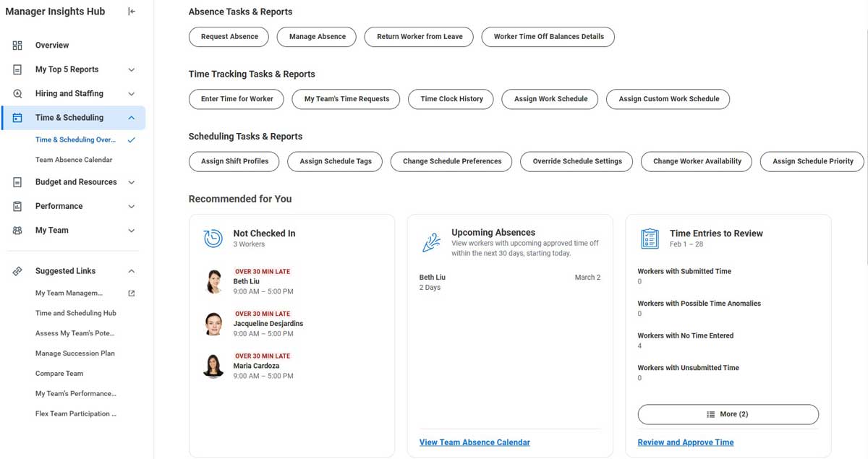The width and height of the screenshot is (868, 459).
Task: Select the Time & Scheduling calendar icon
Action: (17, 117)
